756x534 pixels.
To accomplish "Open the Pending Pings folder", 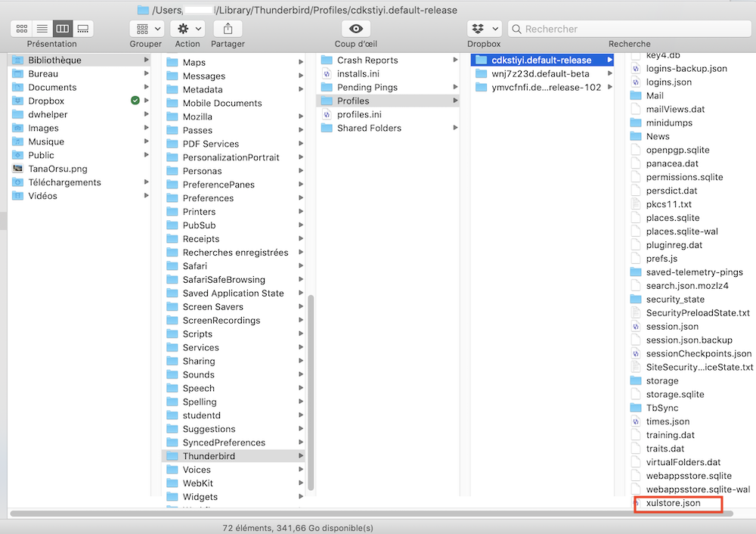I will click(x=388, y=87).
